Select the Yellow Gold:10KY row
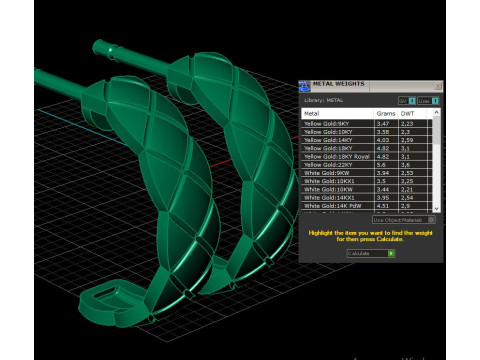The width and height of the screenshot is (480, 360). click(x=367, y=132)
